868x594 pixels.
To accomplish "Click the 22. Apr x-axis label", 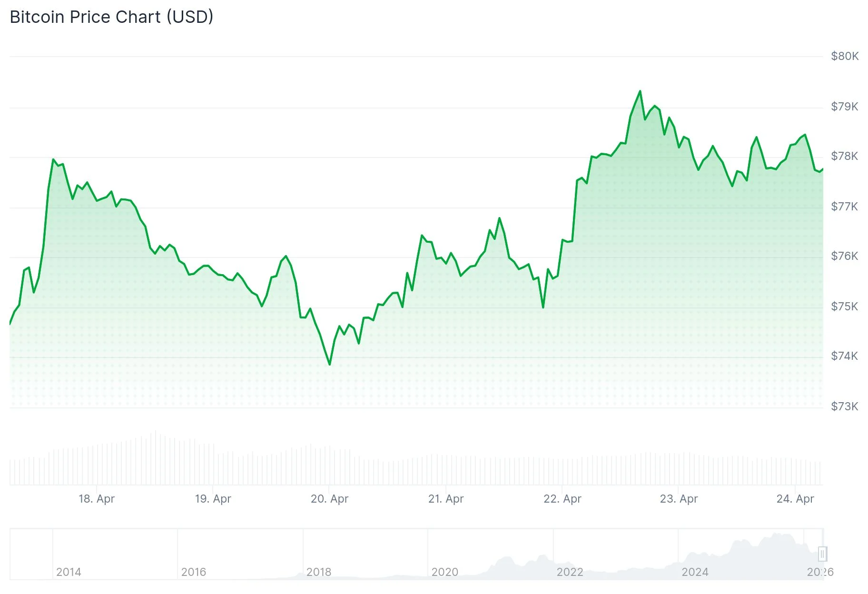I will point(562,499).
